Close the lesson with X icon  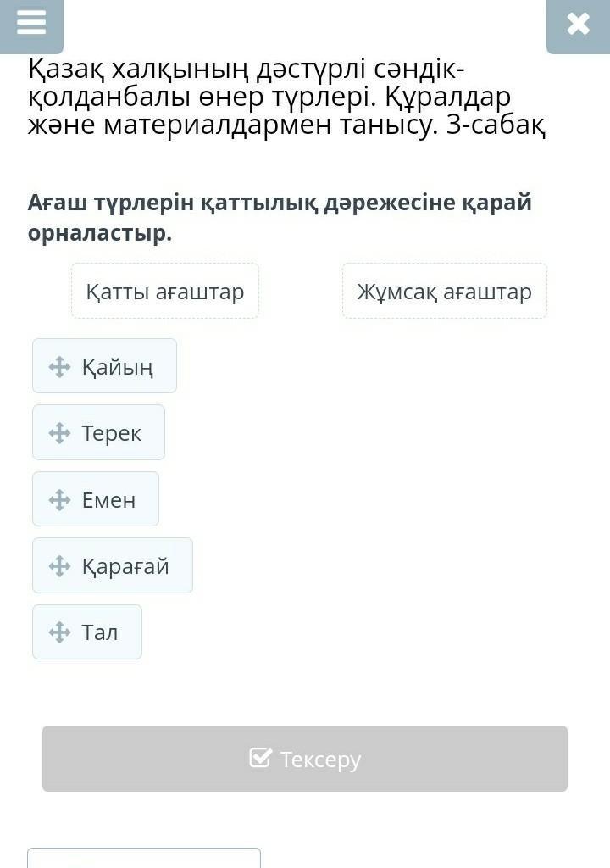(x=578, y=25)
